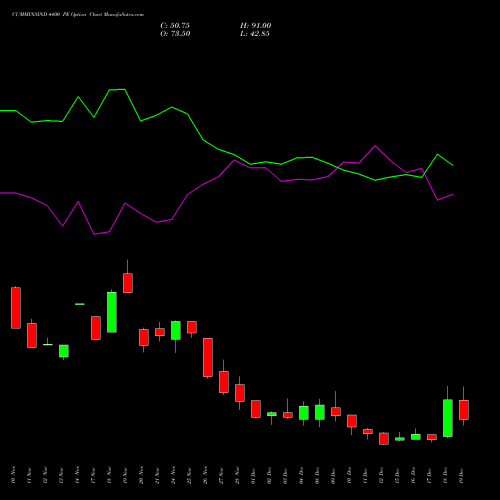Click the green indicator line end above 19 Dec
The image size is (500, 500).
452,165
